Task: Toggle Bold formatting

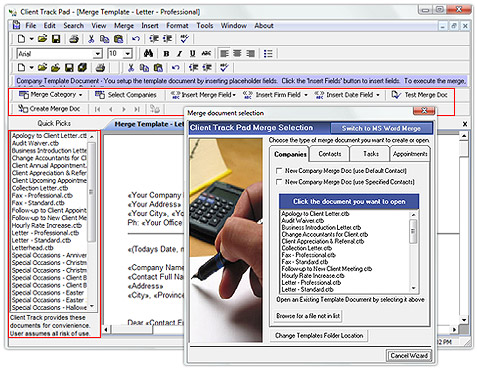Action: [x=166, y=54]
